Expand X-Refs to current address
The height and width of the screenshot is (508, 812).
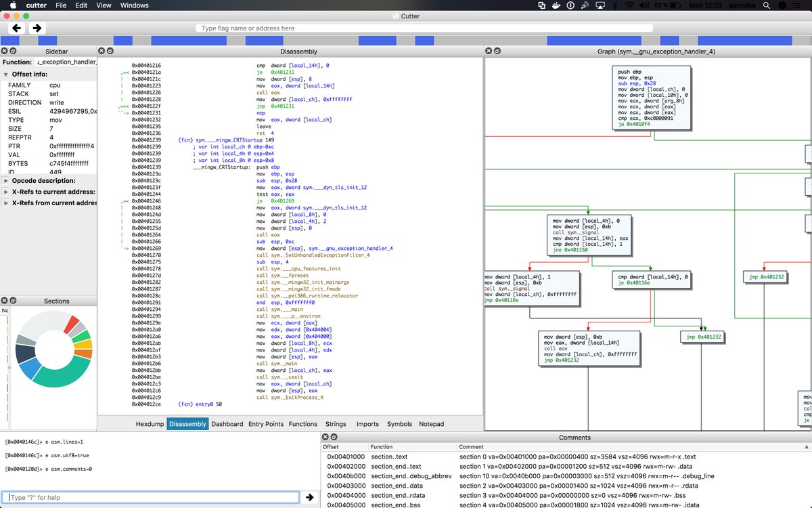[6, 192]
